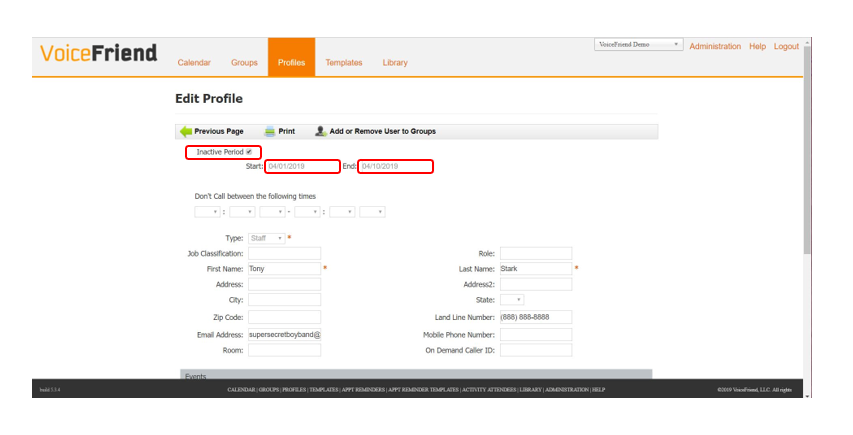Viewport: 853px width, 435px height.
Task: Go to the Calendar tab
Action: (194, 63)
